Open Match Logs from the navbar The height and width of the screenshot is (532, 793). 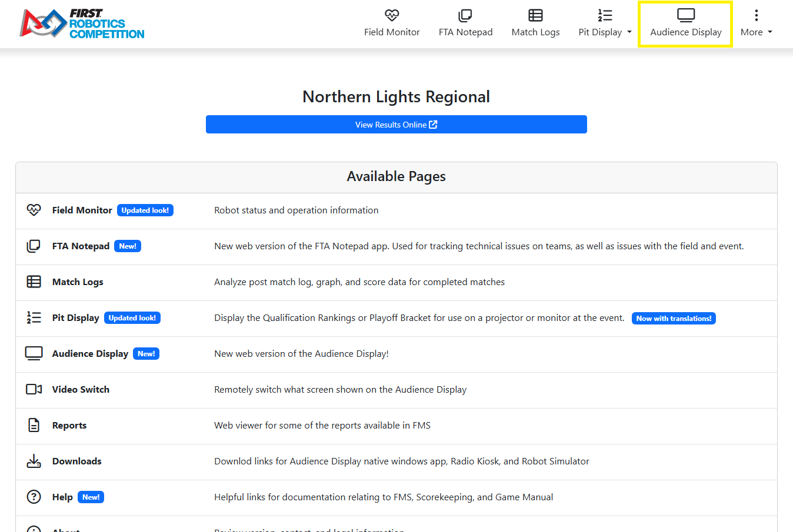(x=535, y=32)
